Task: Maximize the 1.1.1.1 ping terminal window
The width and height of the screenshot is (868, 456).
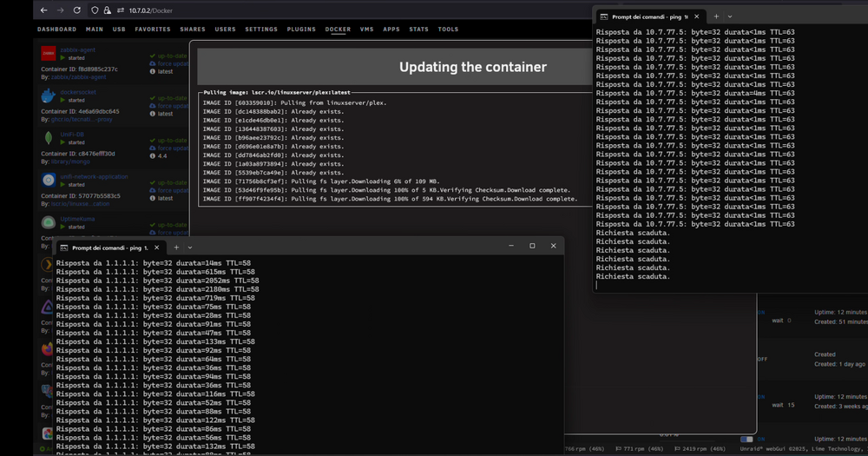Action: point(532,246)
